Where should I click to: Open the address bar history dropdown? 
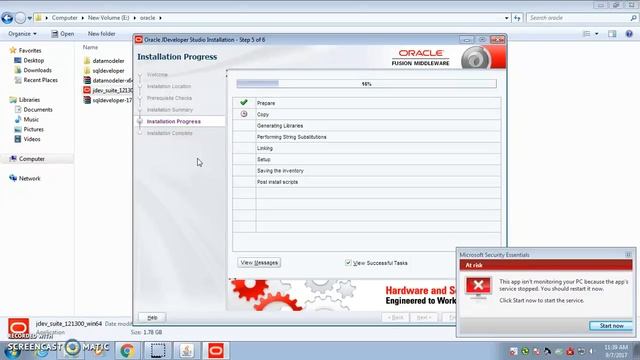point(507,18)
